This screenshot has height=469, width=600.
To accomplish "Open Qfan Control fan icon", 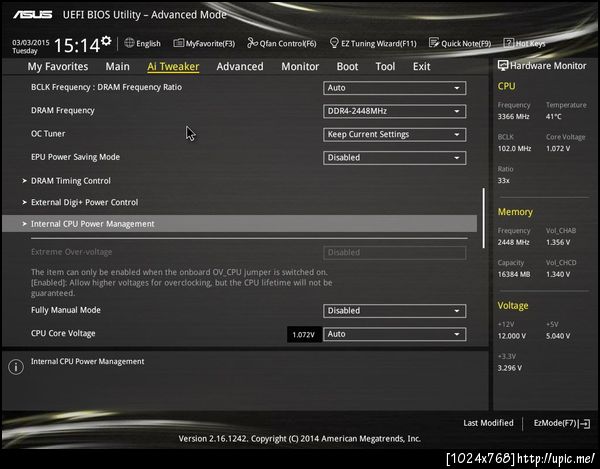I will (x=252, y=43).
